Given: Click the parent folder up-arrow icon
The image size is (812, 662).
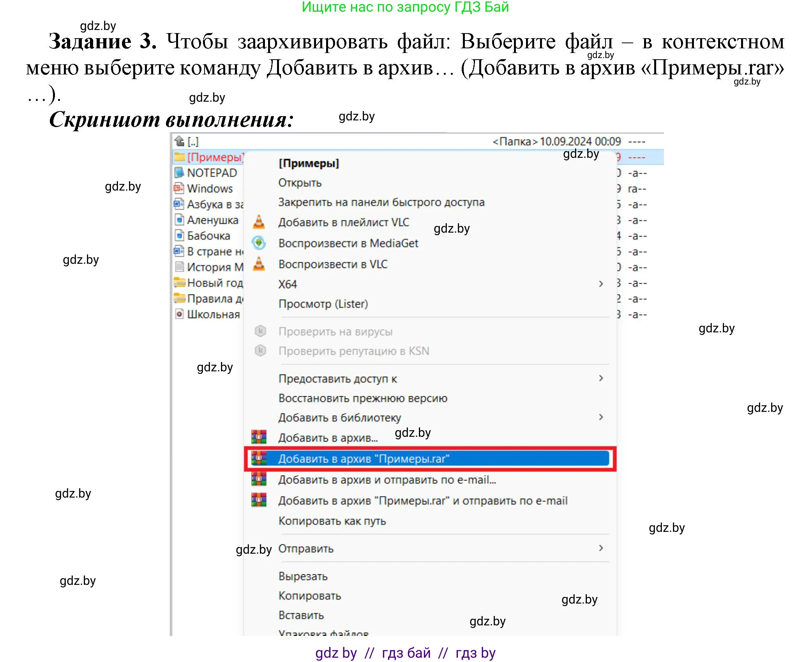Looking at the screenshot, I should (180, 141).
